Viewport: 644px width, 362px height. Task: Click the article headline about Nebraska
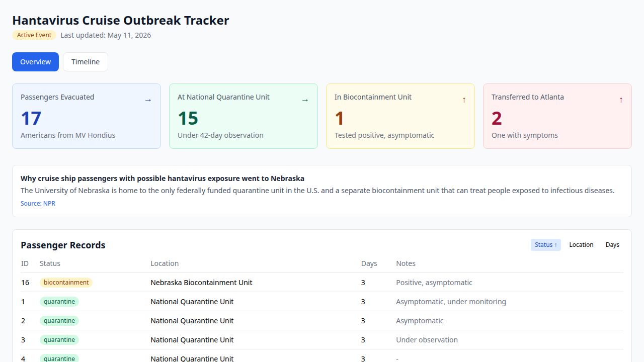pos(163,178)
